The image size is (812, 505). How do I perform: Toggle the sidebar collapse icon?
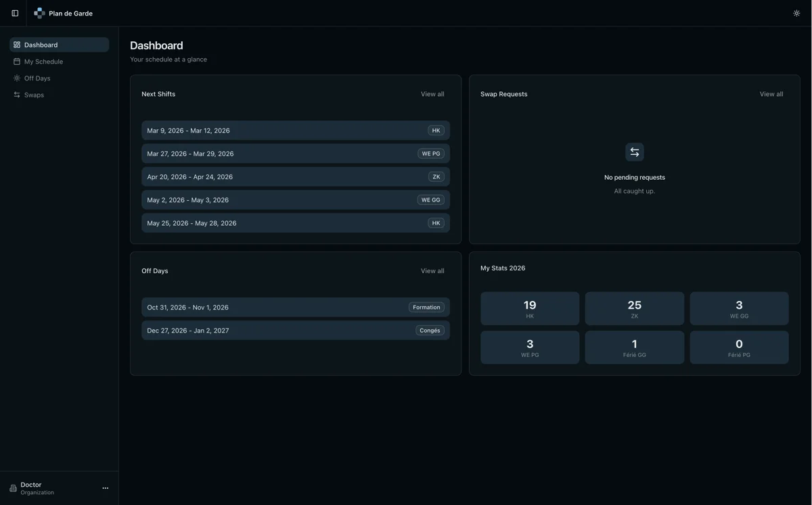[15, 13]
